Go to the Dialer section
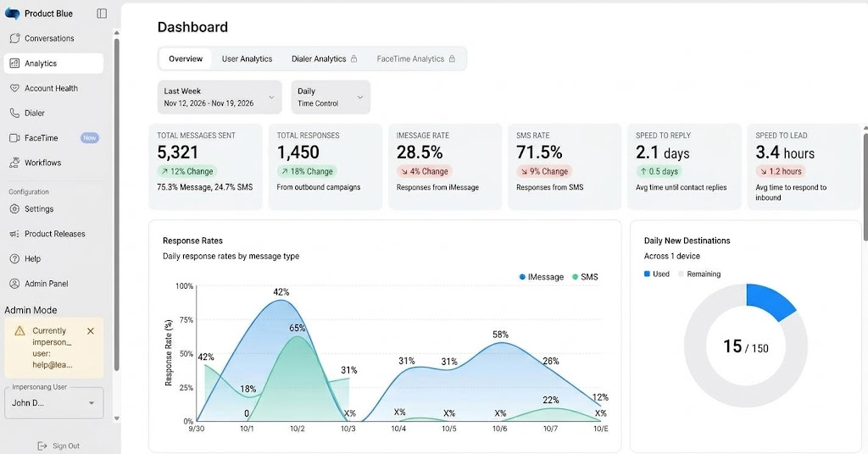The height and width of the screenshot is (454, 868). (53, 113)
